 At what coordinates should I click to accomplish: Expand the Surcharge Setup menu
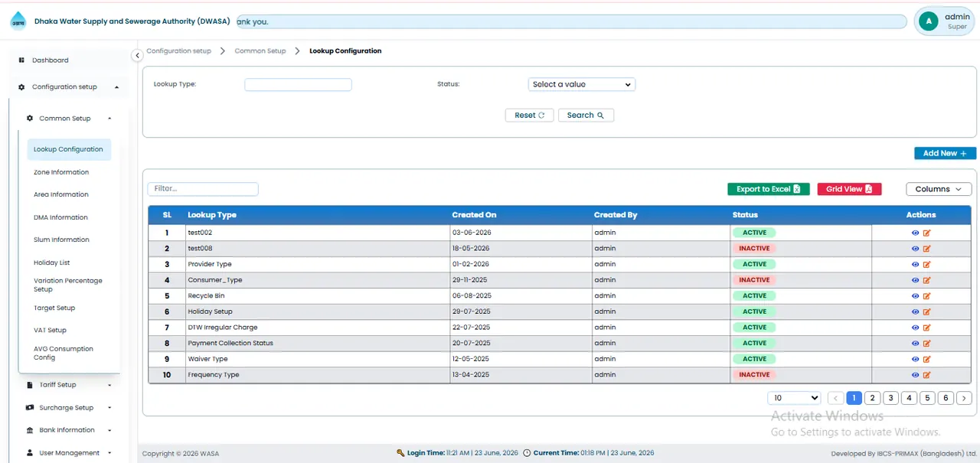pos(69,408)
